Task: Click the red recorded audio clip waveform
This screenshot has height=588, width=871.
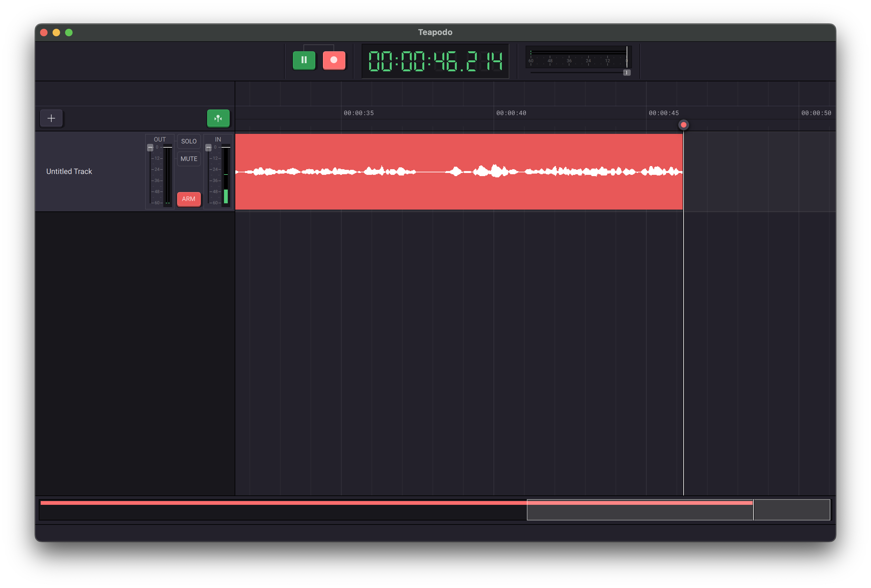Action: 459,172
